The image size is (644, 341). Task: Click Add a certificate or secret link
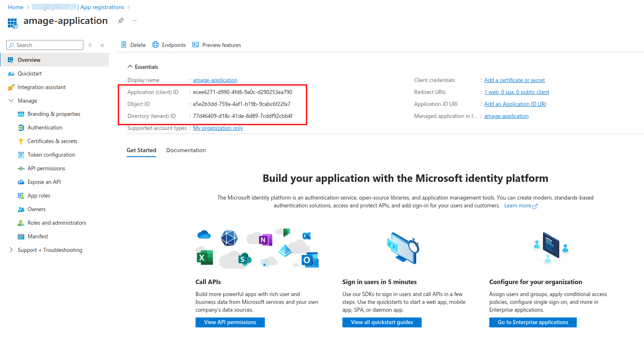(514, 80)
